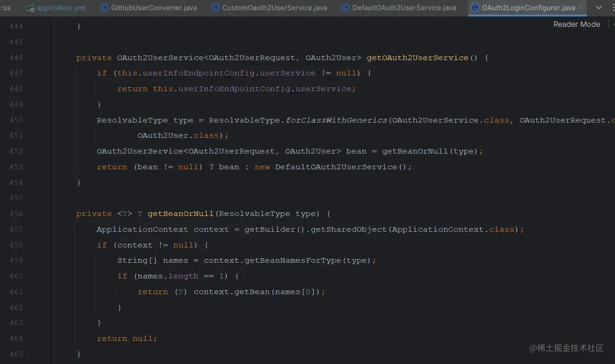
Task: Click the return null statement on line 464
Action: 126,339
